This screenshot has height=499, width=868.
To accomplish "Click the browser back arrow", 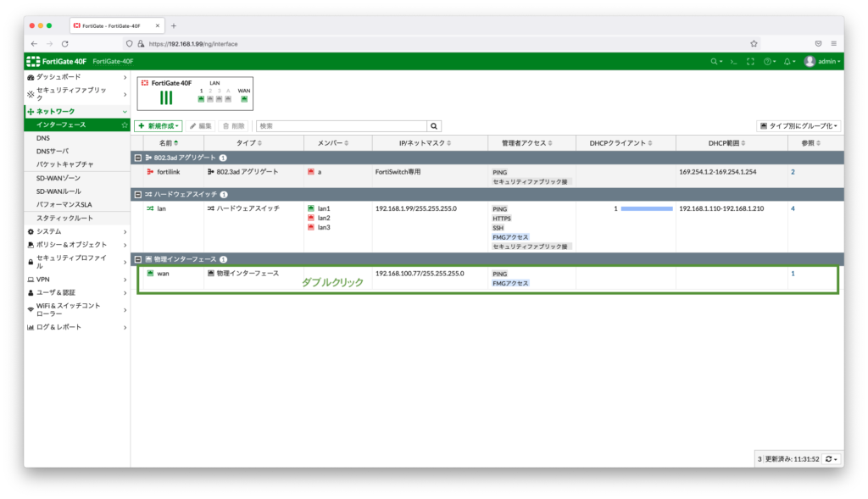I will (34, 44).
